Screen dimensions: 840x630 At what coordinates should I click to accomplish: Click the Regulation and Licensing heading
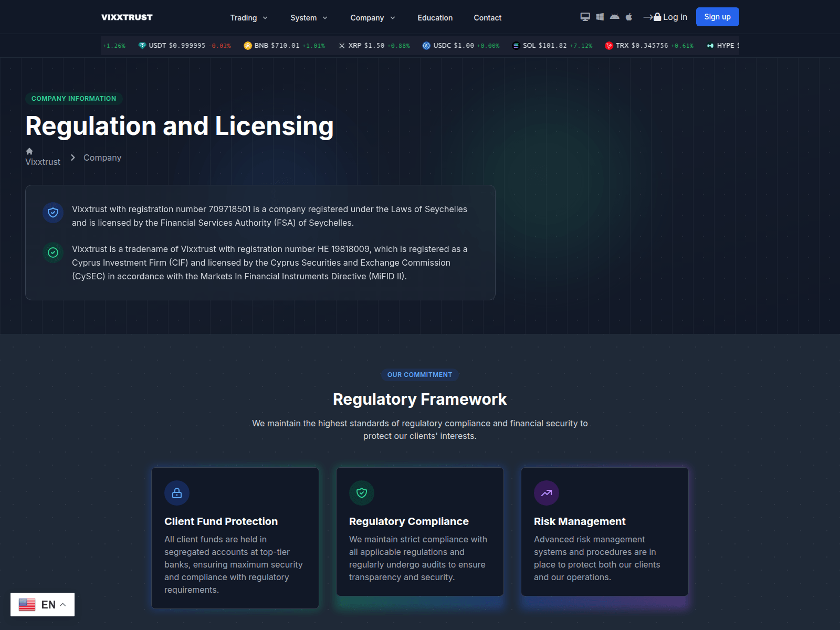[180, 127]
